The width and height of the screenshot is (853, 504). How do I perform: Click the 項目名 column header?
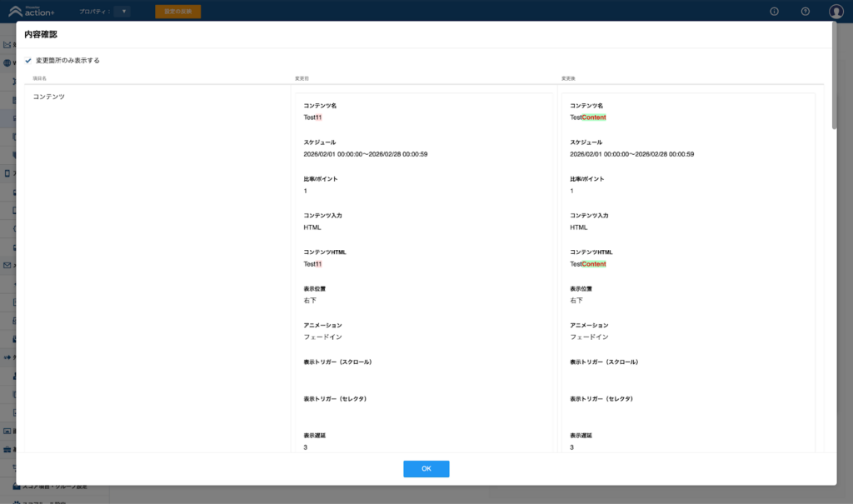pyautogui.click(x=39, y=78)
